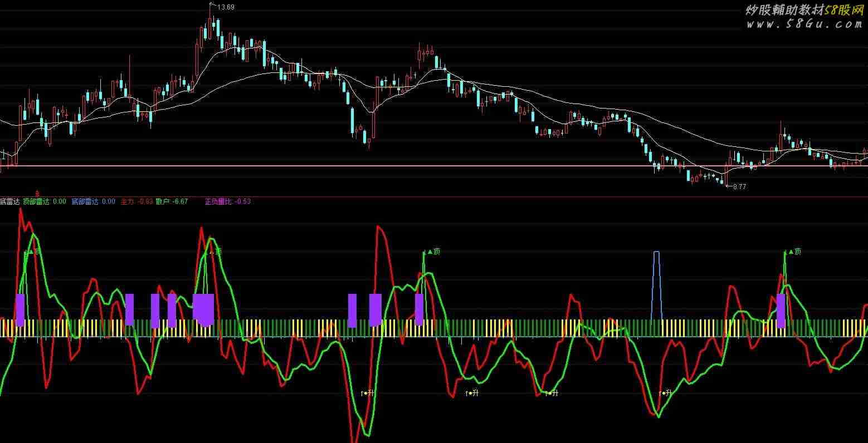Click the third ↑●升 rise marker from left

click(552, 393)
